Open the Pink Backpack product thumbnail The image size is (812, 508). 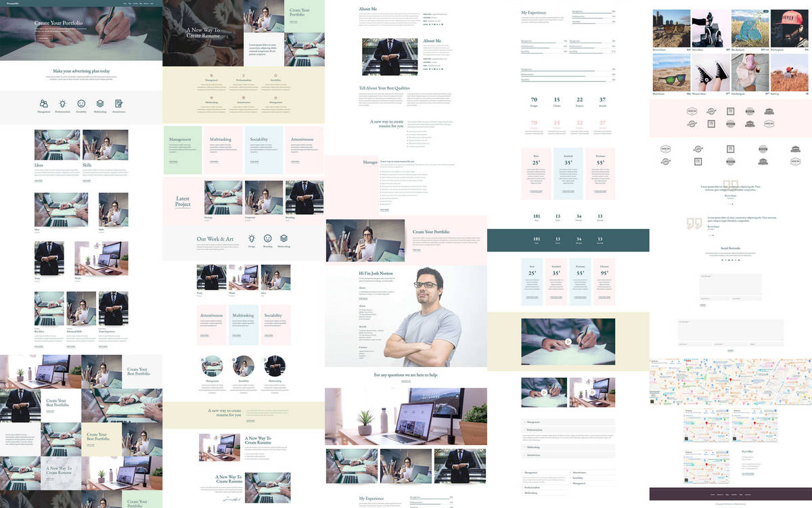coord(750,72)
